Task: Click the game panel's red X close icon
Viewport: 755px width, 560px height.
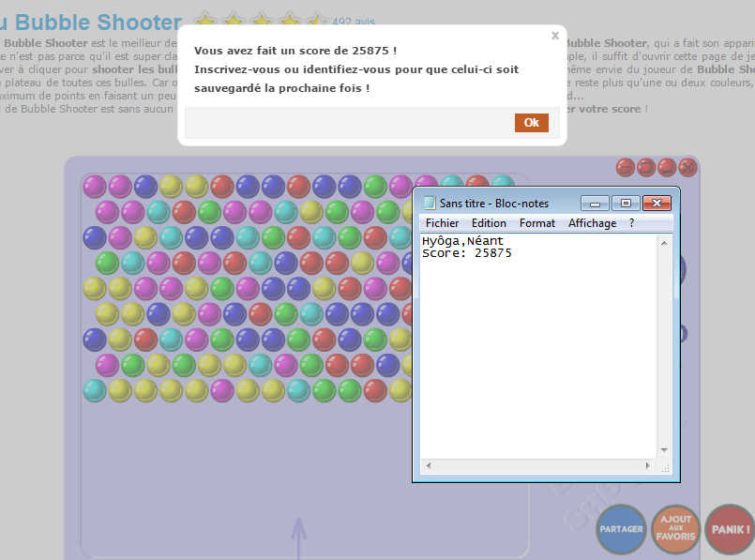Action: click(687, 167)
